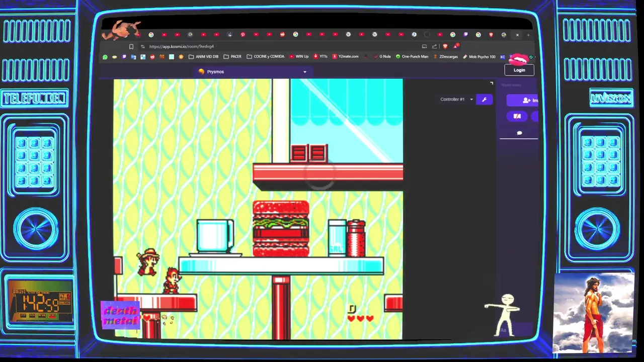Switch to the chat bubble tab
This screenshot has width=644, height=362.
(519, 133)
